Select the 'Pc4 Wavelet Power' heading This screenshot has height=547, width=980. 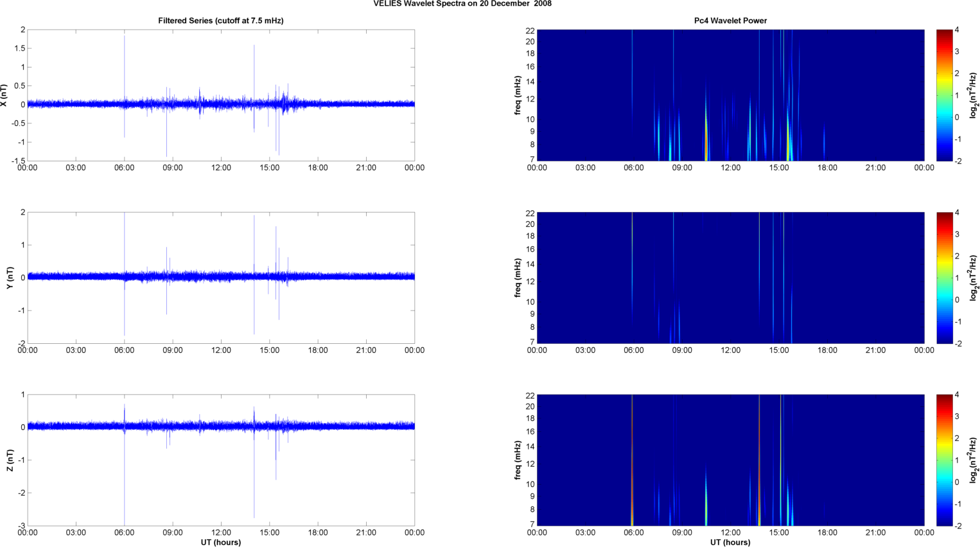coord(730,21)
